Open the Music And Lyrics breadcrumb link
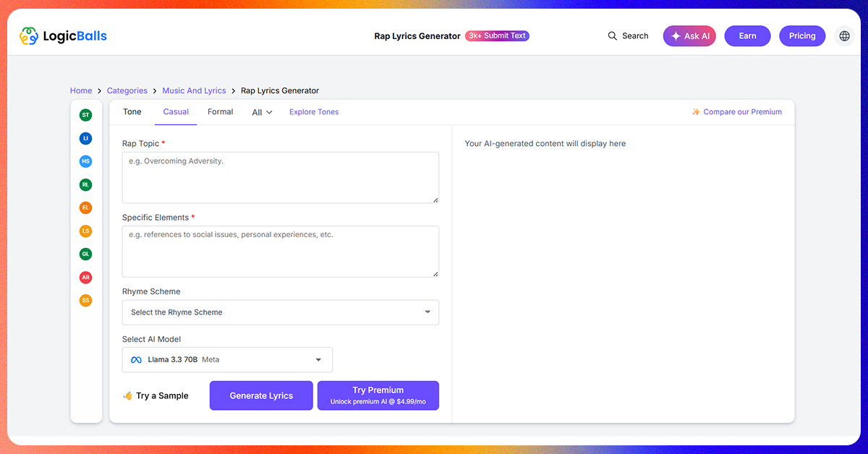Screen dimensions: 868x454 pyautogui.click(x=194, y=90)
